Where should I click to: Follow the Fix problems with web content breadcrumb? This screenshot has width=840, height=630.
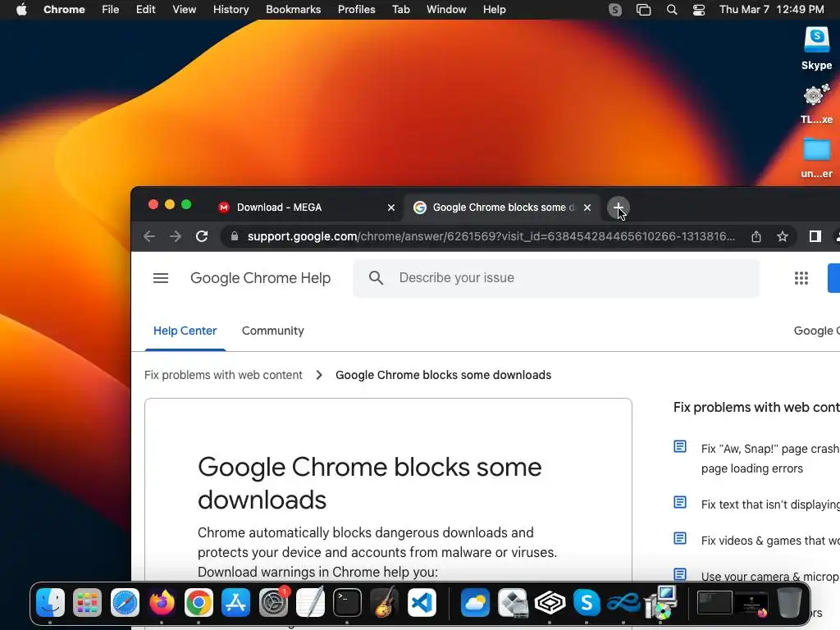[223, 375]
